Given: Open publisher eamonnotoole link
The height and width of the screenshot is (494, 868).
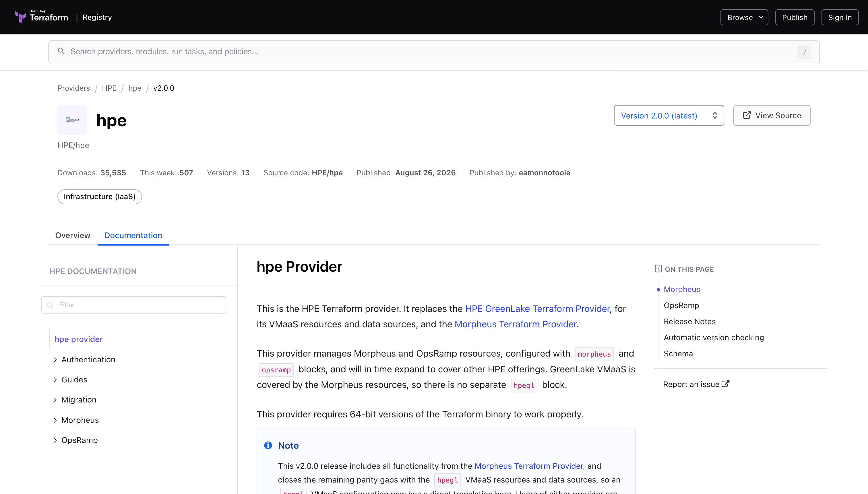Looking at the screenshot, I should coord(544,172).
